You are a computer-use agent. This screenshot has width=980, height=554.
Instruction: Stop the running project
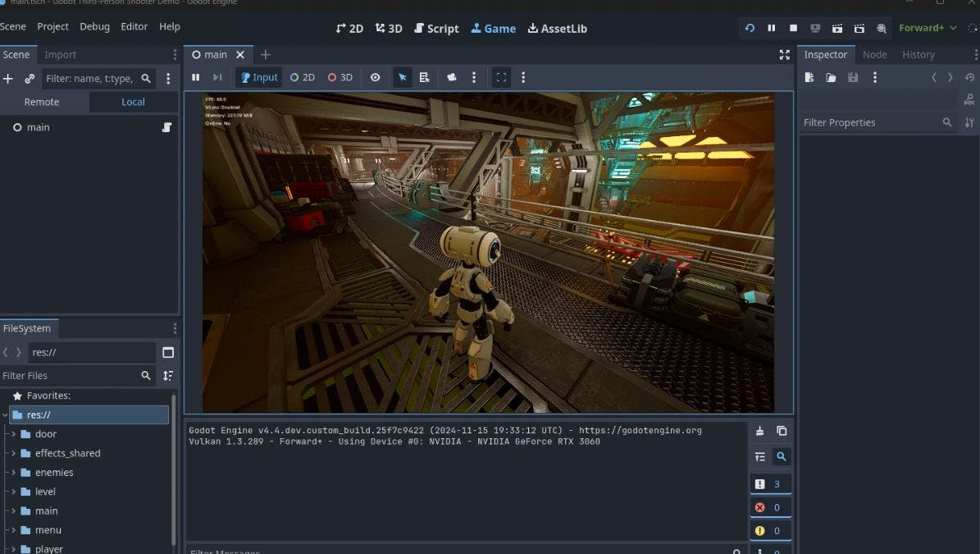pyautogui.click(x=793, y=28)
